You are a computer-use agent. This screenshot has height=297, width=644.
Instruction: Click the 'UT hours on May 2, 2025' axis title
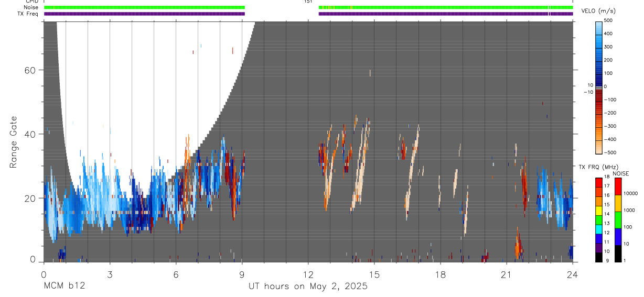[308, 287]
